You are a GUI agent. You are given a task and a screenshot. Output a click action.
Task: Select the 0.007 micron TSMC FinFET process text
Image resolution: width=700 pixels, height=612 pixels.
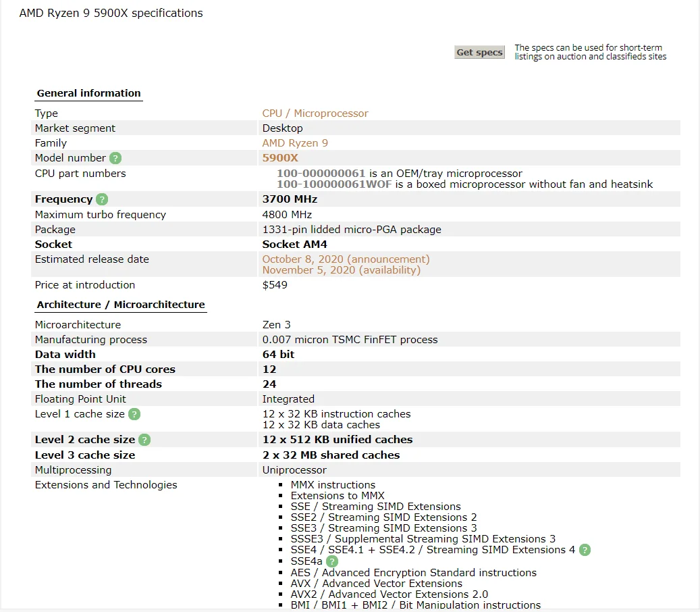point(350,340)
